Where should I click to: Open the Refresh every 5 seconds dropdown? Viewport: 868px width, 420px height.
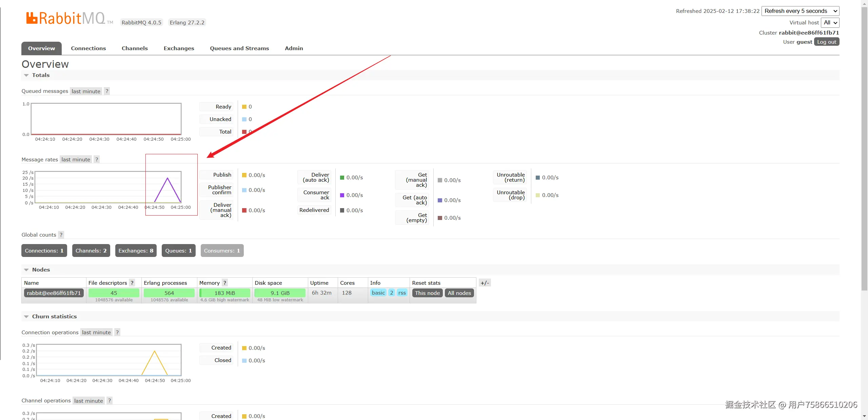[800, 11]
